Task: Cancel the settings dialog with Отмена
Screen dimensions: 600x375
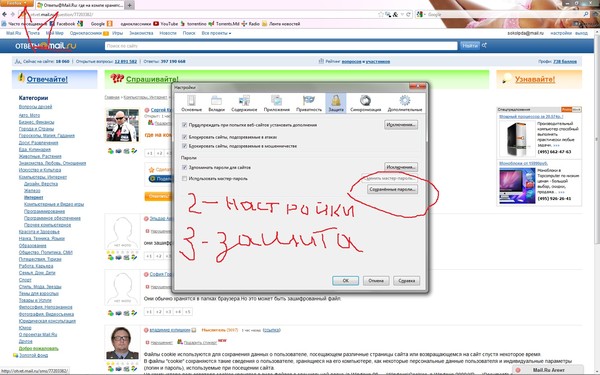Action: tap(376, 280)
